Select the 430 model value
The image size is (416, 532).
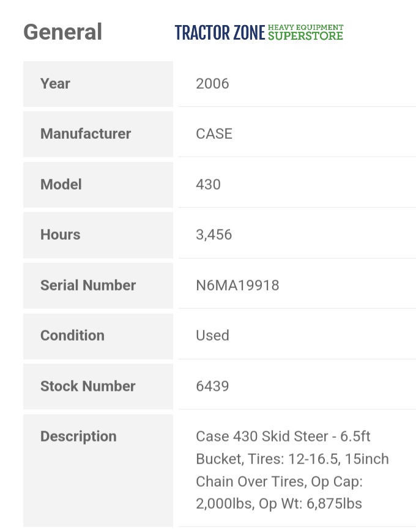208,185
